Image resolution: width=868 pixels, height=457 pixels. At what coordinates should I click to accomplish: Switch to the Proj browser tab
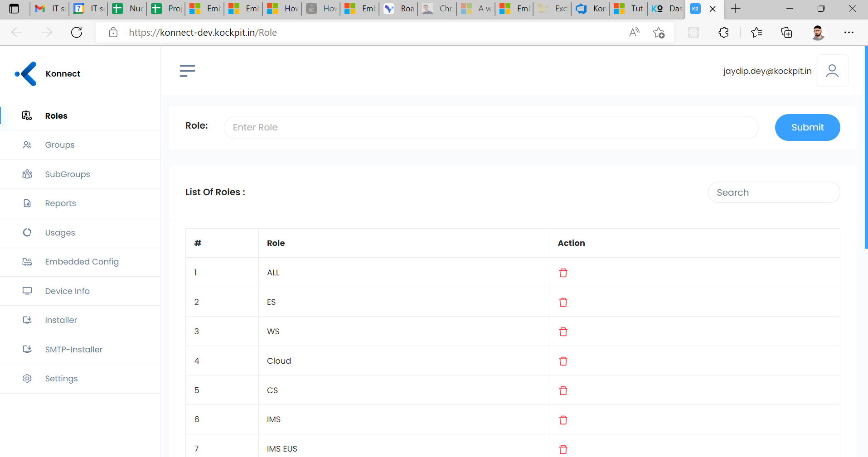[166, 9]
